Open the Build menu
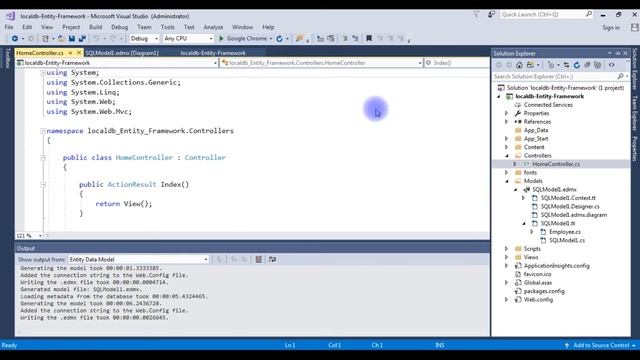 [x=96, y=27]
